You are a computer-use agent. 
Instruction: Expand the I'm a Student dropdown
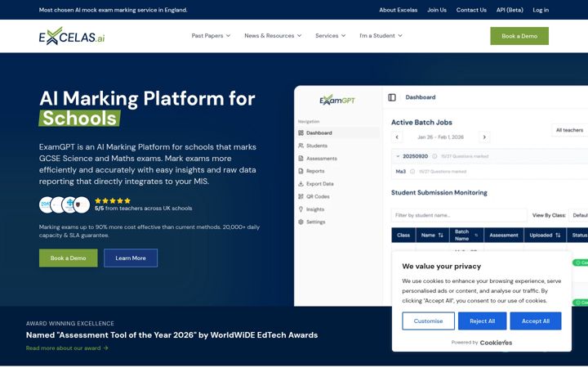point(381,36)
